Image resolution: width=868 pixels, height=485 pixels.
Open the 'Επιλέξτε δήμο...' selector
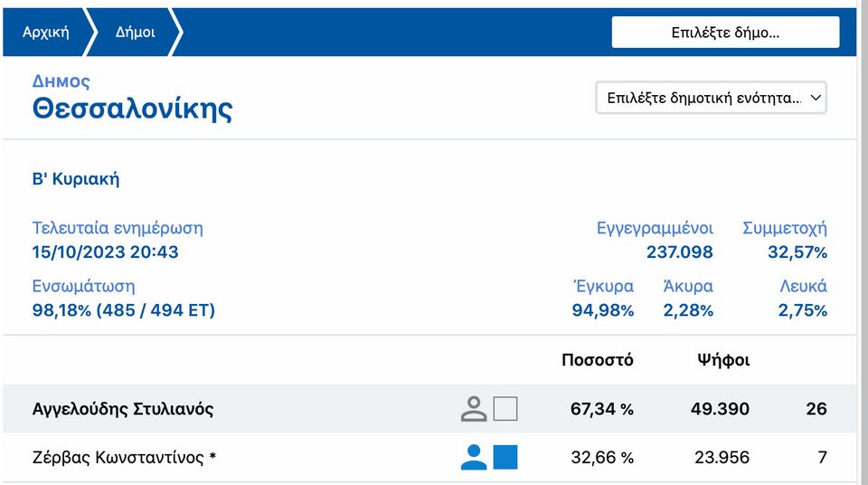[725, 32]
